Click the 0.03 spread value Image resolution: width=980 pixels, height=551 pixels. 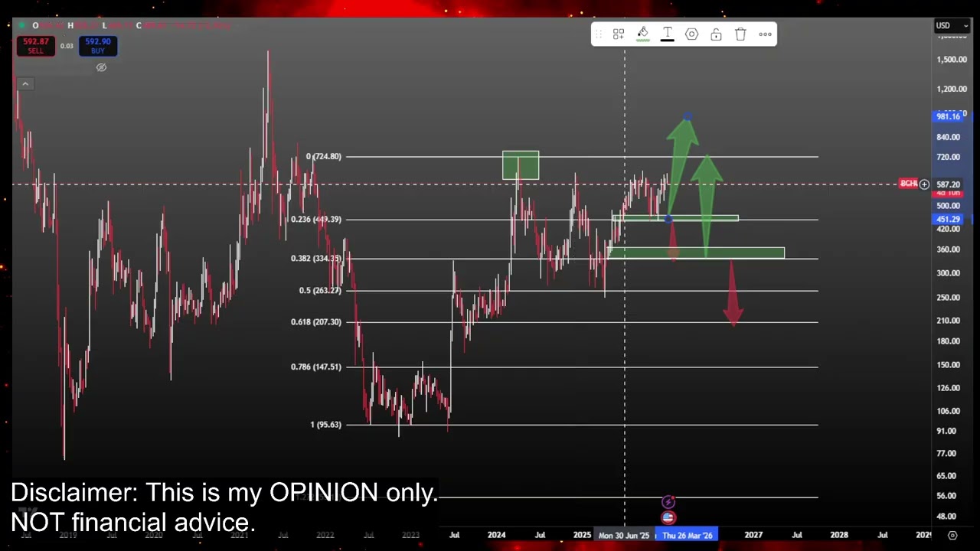pos(67,47)
